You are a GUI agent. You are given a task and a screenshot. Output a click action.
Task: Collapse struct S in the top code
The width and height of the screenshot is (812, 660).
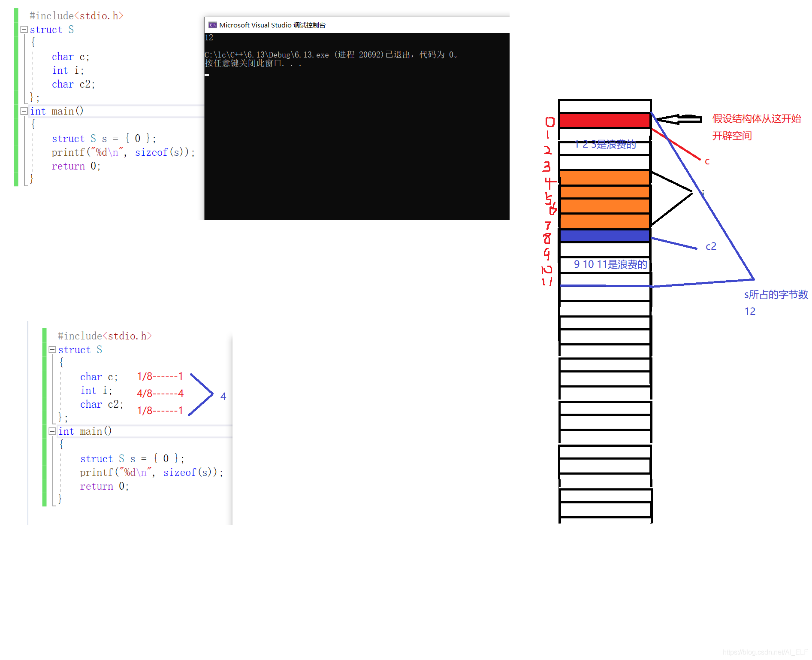coord(24,30)
